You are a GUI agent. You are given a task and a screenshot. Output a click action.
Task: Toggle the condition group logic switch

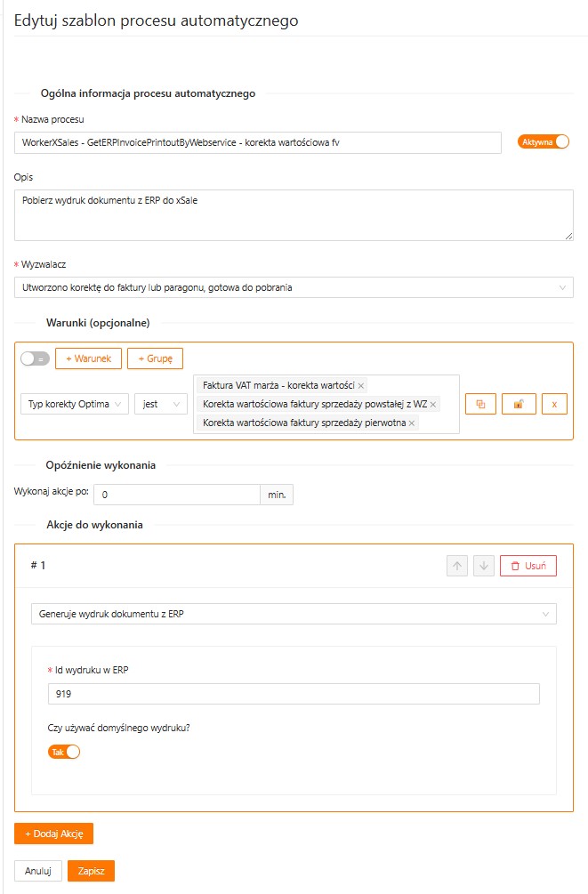[x=35, y=358]
